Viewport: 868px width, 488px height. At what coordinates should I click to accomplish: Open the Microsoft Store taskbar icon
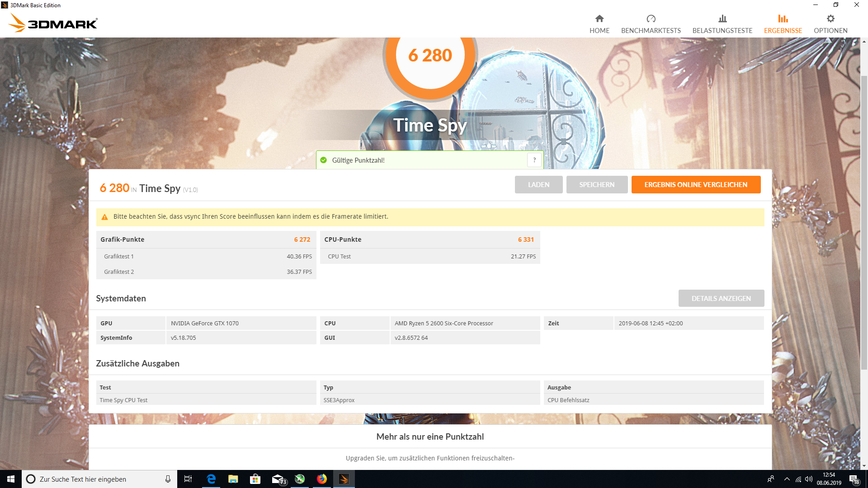[x=255, y=479]
